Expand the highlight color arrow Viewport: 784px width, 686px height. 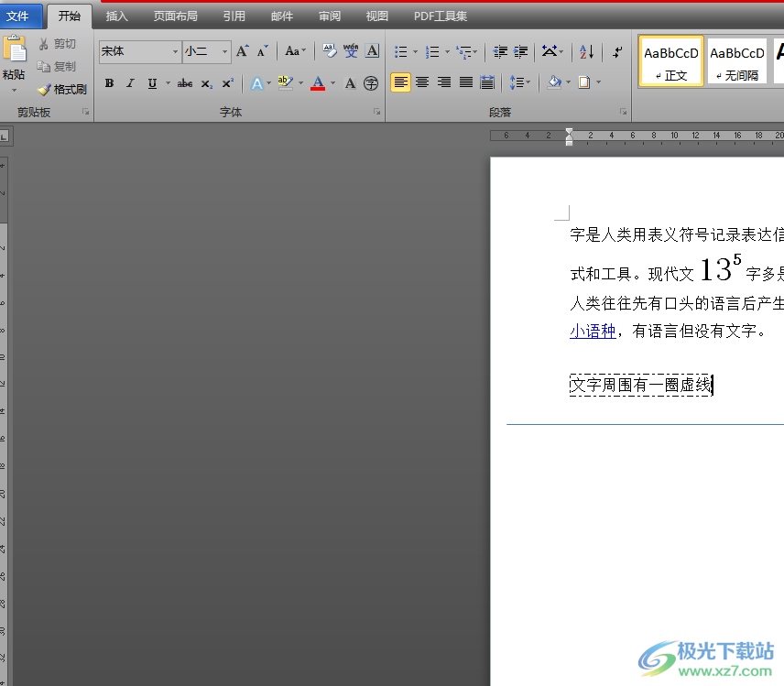(x=300, y=83)
